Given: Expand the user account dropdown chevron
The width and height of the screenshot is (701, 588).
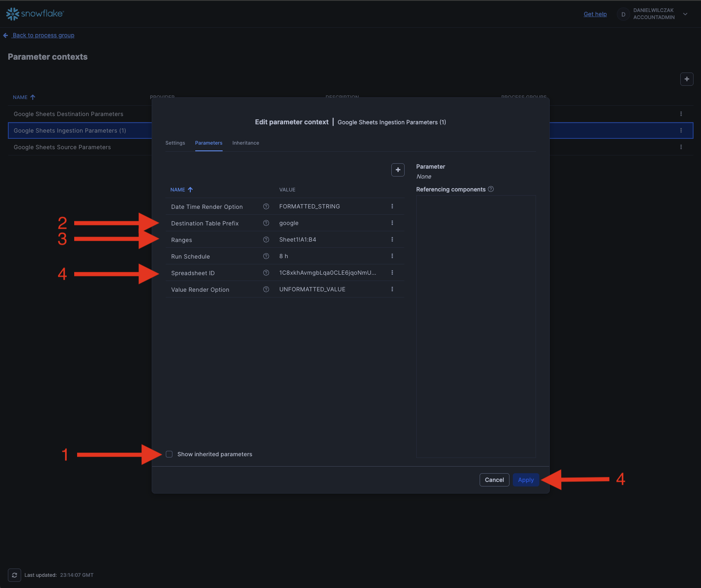Looking at the screenshot, I should point(685,14).
